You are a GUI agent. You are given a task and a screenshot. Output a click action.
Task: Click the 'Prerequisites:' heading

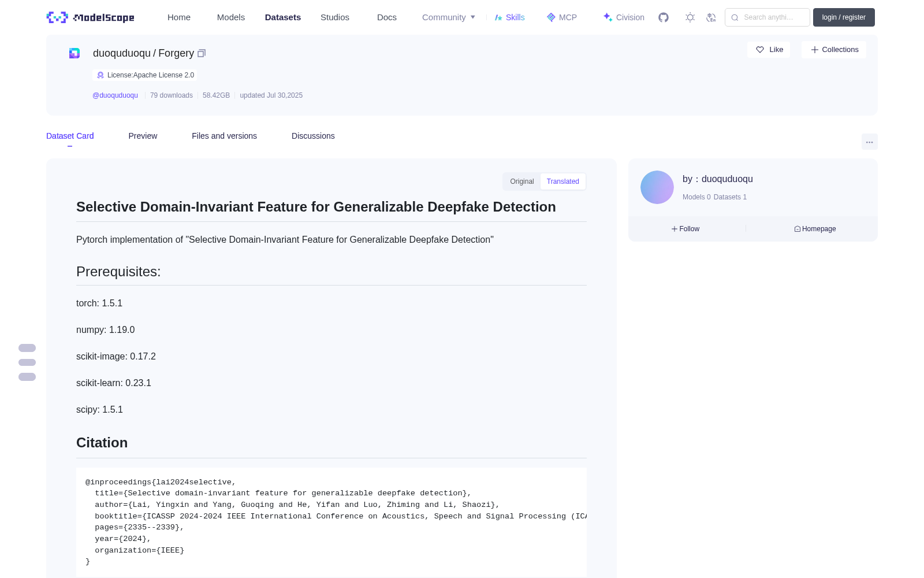118,272
